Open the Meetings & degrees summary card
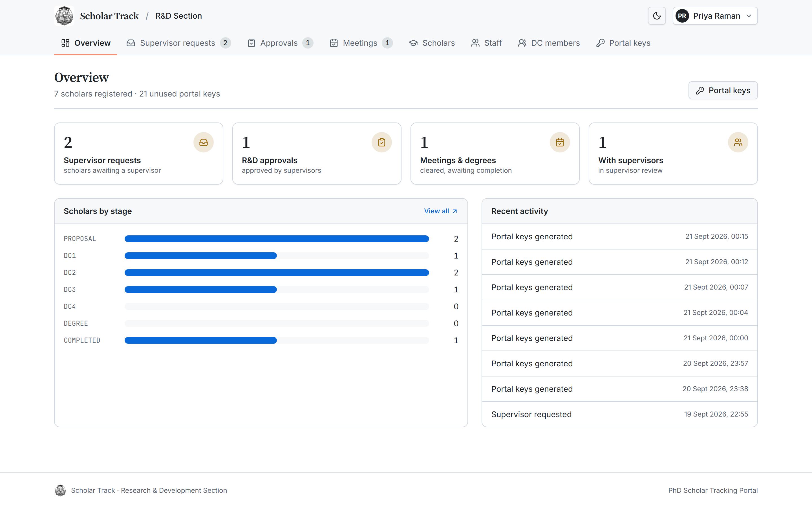Viewport: 812px width, 508px height. point(495,154)
